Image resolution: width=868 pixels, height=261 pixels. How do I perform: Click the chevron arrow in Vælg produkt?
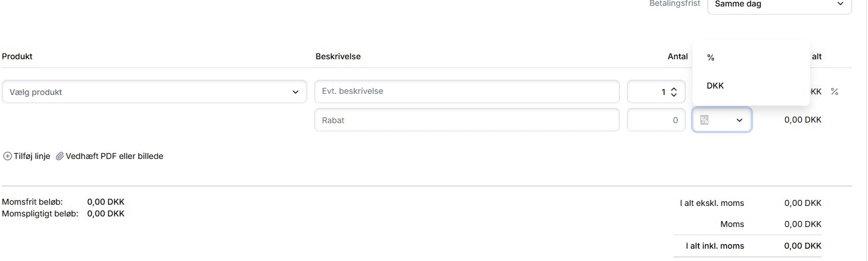(x=295, y=92)
